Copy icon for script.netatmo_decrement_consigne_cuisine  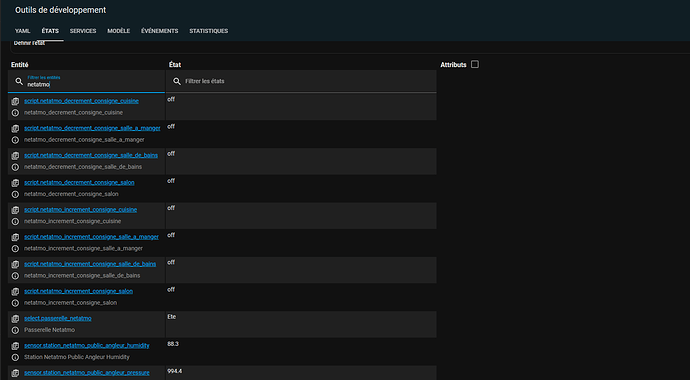[x=15, y=101]
